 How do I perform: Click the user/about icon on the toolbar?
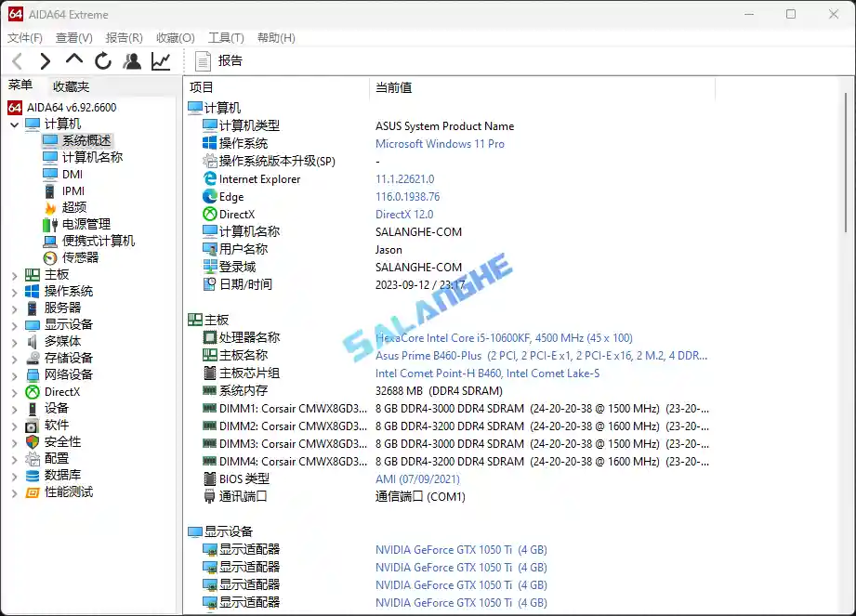pyautogui.click(x=131, y=60)
